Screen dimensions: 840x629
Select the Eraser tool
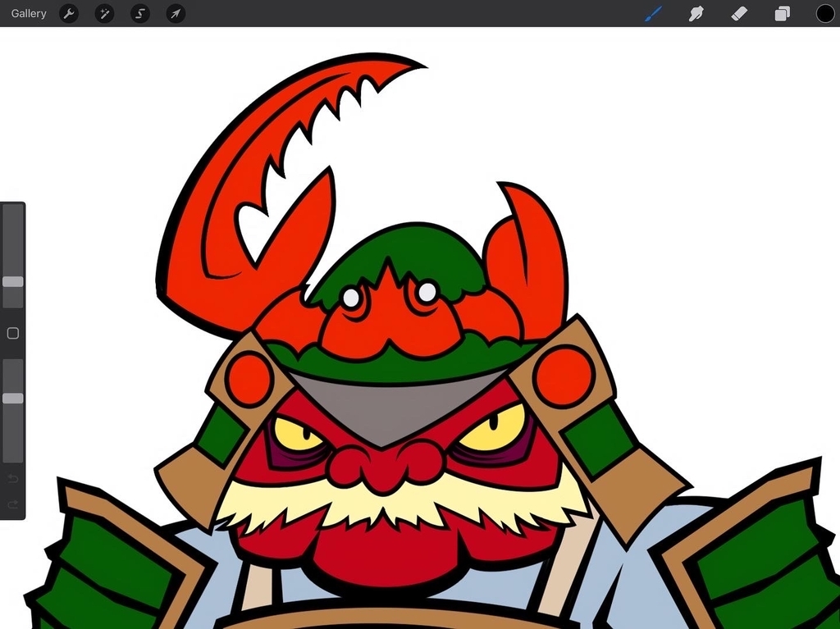739,13
